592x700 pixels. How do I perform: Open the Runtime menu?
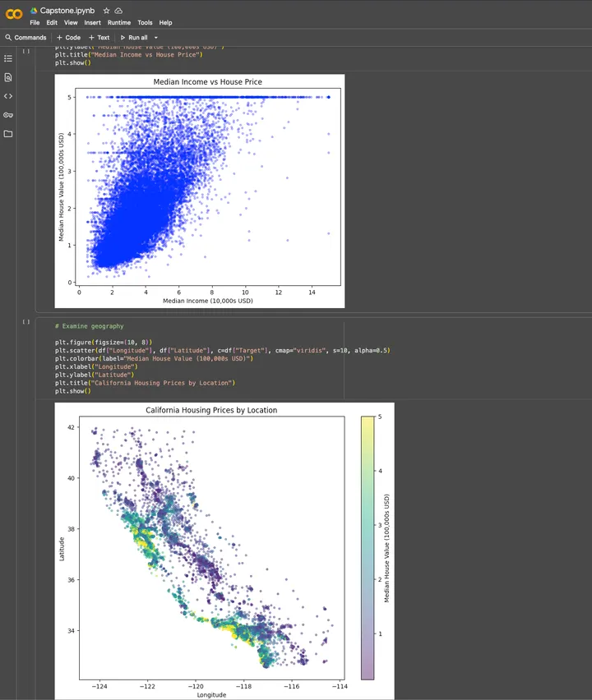119,23
